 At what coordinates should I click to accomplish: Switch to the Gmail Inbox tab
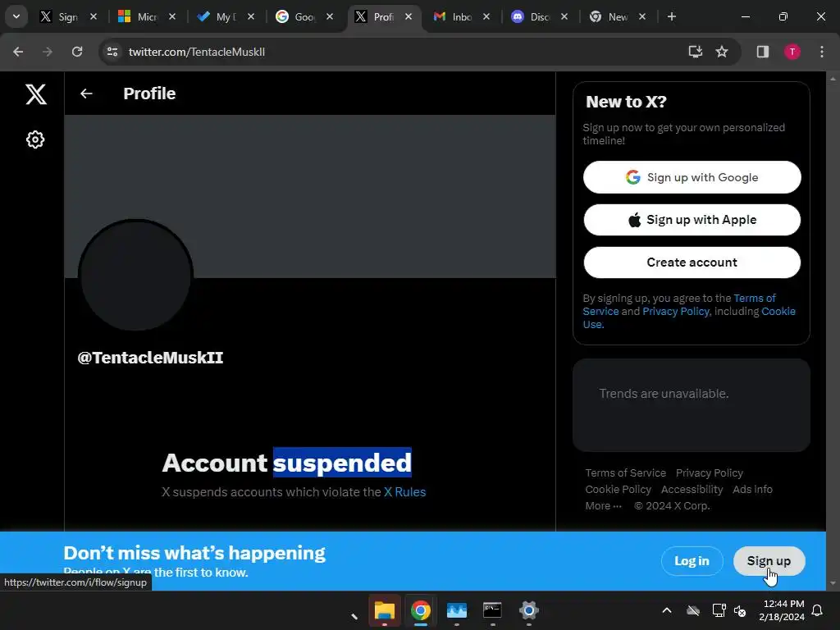(453, 16)
